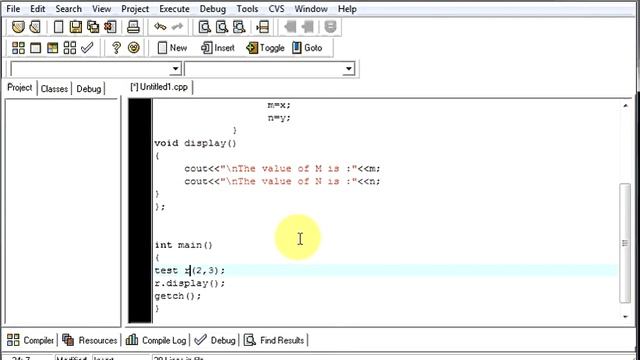Click the editor vertical scrollbar thumb
The width and height of the screenshot is (640, 360).
click(625, 243)
